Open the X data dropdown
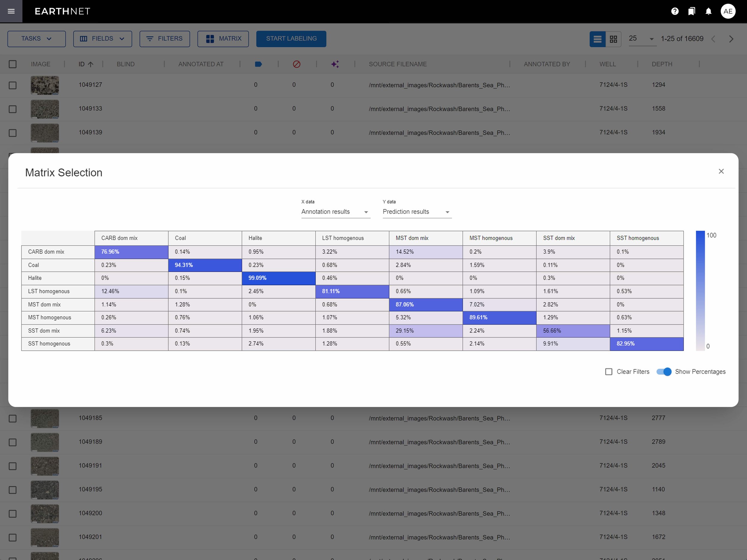The height and width of the screenshot is (560, 747). pos(335,212)
